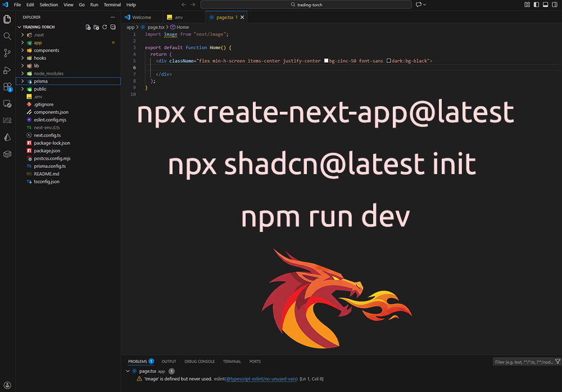Expand the .next folder
Viewport: 562px width, 392px height.
pyautogui.click(x=22, y=35)
